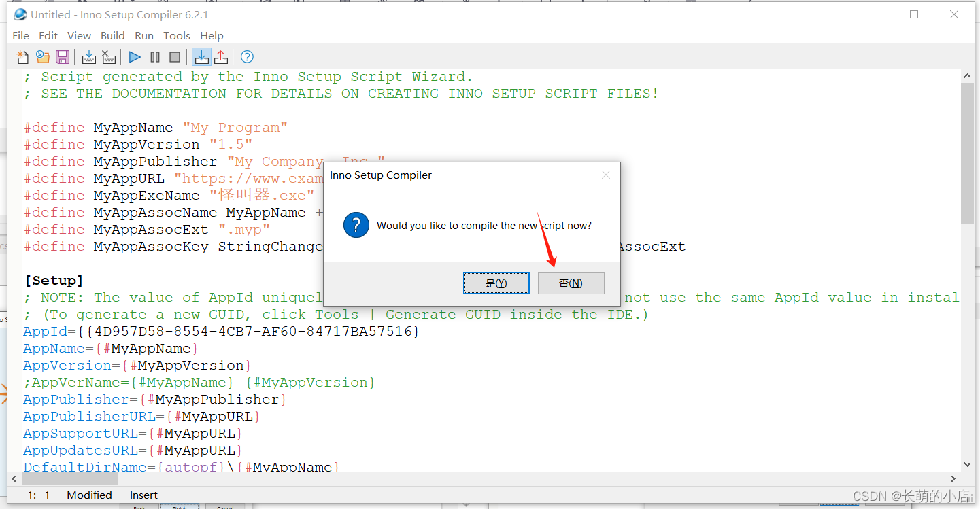This screenshot has height=509, width=980.
Task: Click the horizontal scrollbar right arrow
Action: pyautogui.click(x=953, y=478)
